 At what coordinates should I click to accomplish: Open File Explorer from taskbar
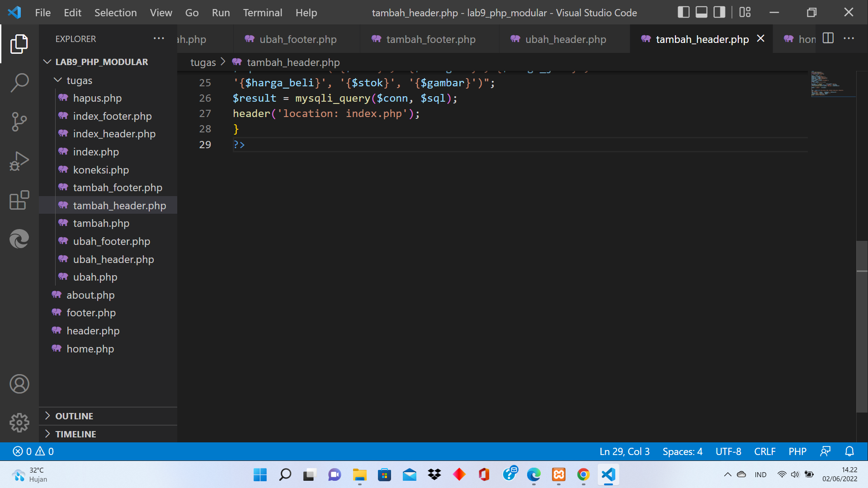point(359,475)
